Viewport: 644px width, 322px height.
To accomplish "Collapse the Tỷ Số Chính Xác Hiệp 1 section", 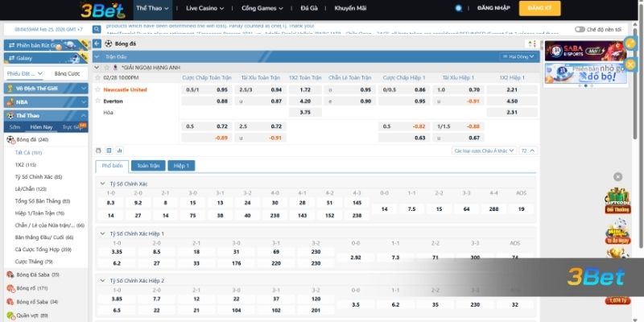I will [104, 233].
